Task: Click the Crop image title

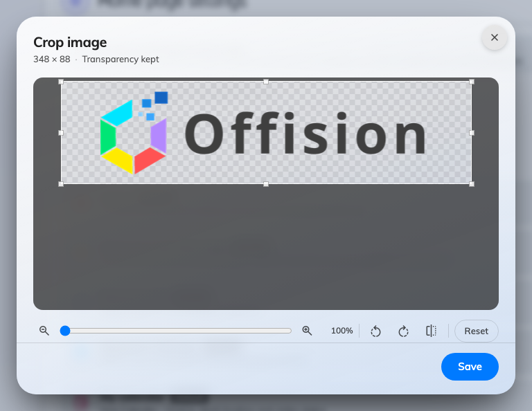Action: [70, 43]
